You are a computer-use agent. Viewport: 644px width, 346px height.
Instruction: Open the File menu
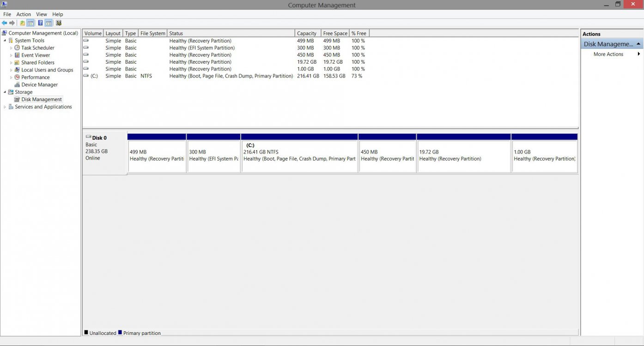click(7, 14)
